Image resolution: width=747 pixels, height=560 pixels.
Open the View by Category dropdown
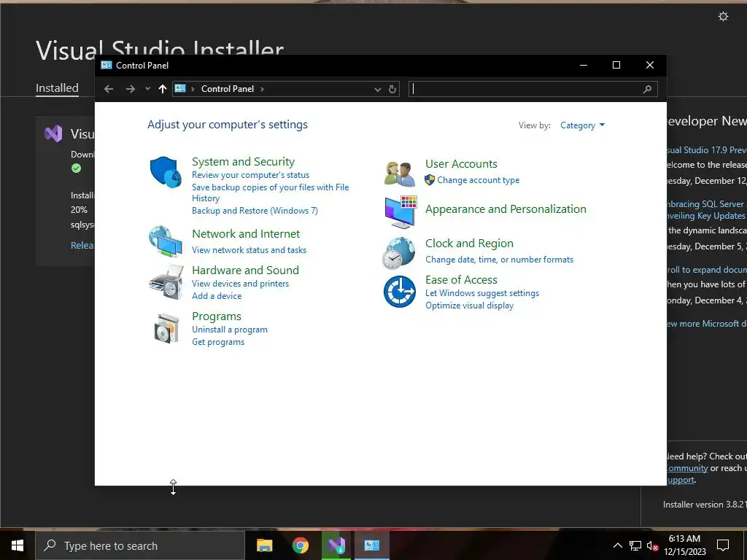[x=582, y=125]
